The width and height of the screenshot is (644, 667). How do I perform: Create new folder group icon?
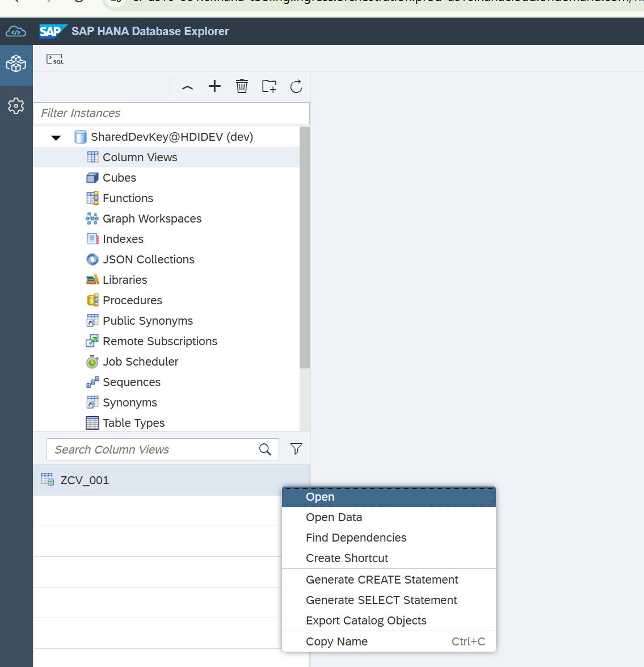click(269, 86)
